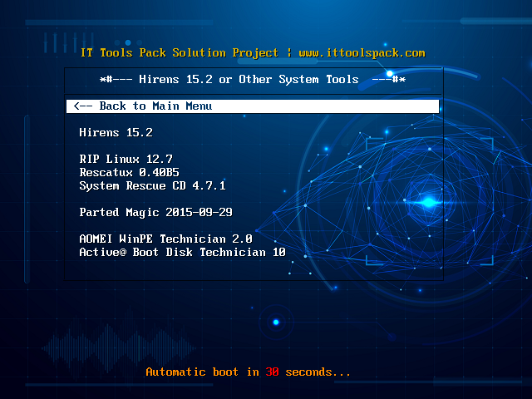Select the Back to Main Menu entry
The height and width of the screenshot is (399, 532).
(x=253, y=106)
